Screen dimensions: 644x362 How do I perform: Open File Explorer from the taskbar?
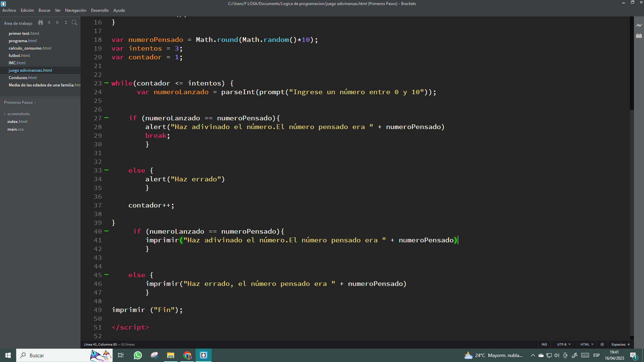click(x=171, y=355)
